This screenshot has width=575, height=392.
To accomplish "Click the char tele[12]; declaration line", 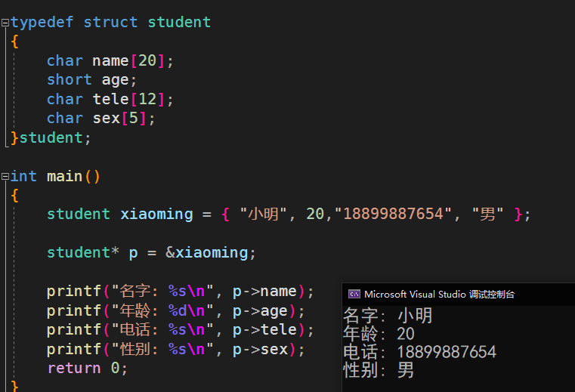I will [110, 100].
